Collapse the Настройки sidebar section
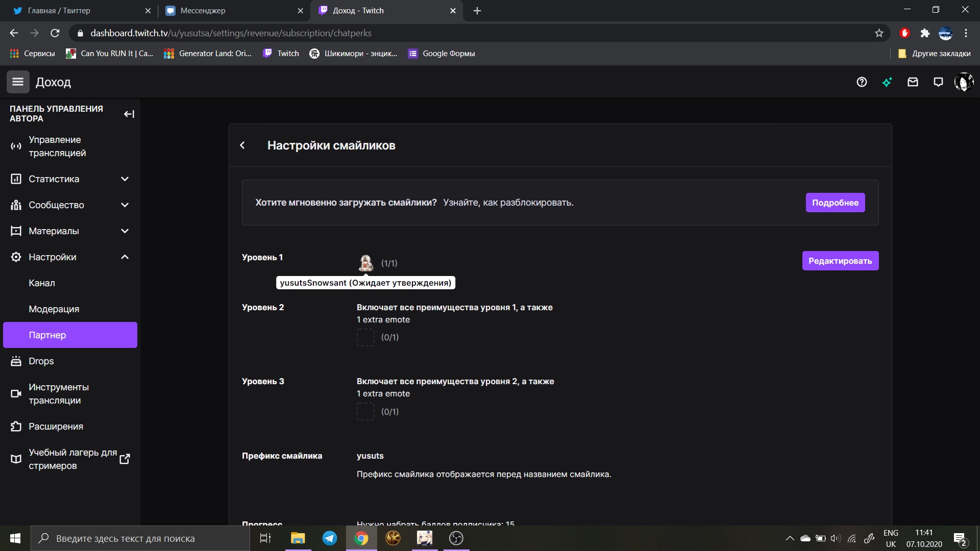The height and width of the screenshot is (551, 980). point(70,257)
